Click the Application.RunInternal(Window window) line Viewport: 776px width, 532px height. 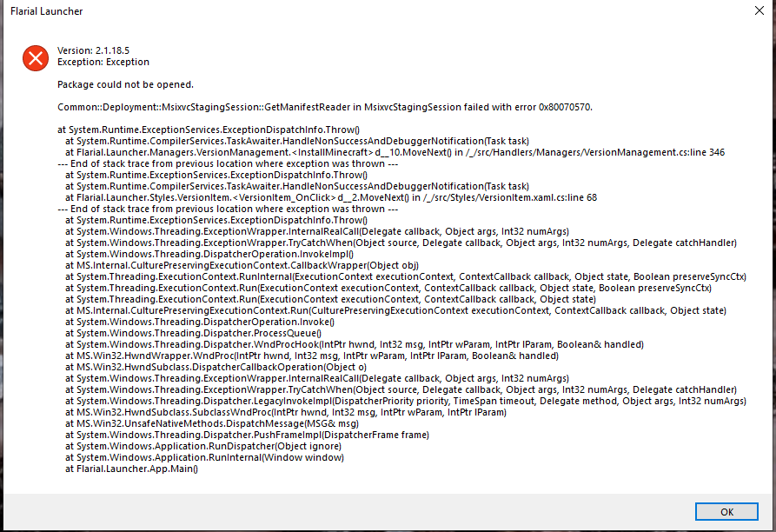[x=204, y=457]
